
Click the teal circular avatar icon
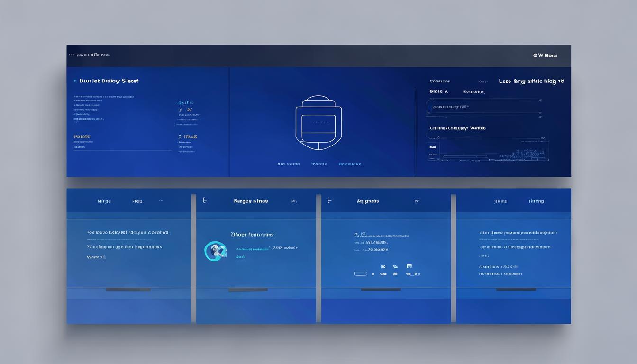(x=215, y=251)
